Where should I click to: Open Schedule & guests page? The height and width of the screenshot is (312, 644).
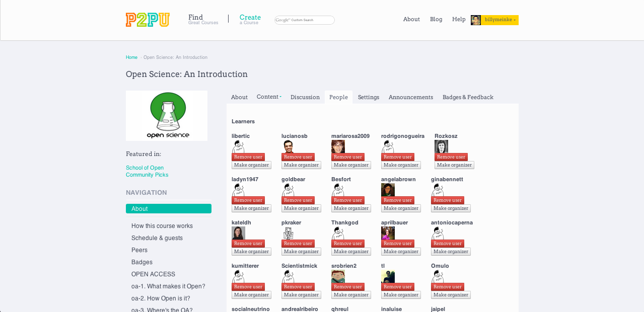point(157,238)
